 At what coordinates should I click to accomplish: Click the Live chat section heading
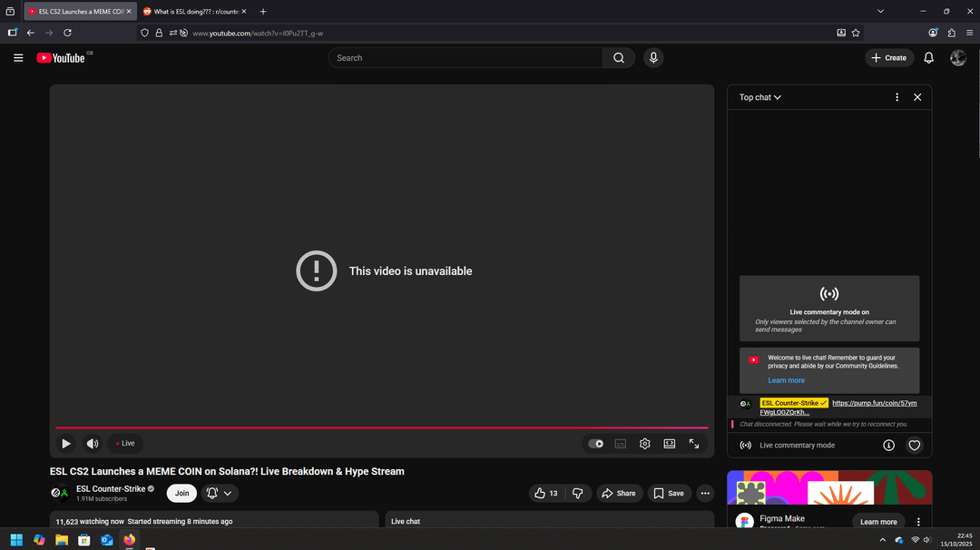click(406, 521)
